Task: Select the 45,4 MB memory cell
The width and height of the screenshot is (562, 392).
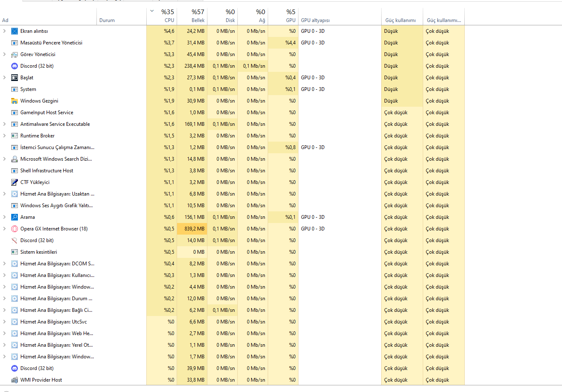Action: [x=192, y=54]
